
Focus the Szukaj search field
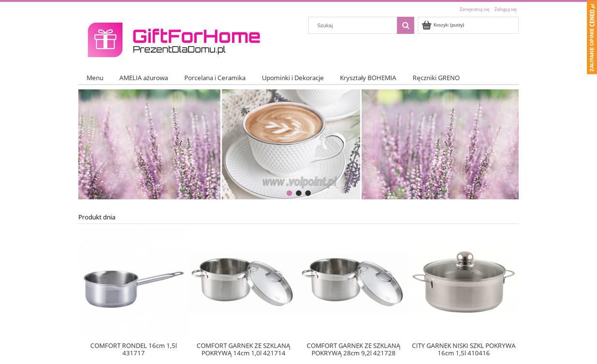[353, 26]
